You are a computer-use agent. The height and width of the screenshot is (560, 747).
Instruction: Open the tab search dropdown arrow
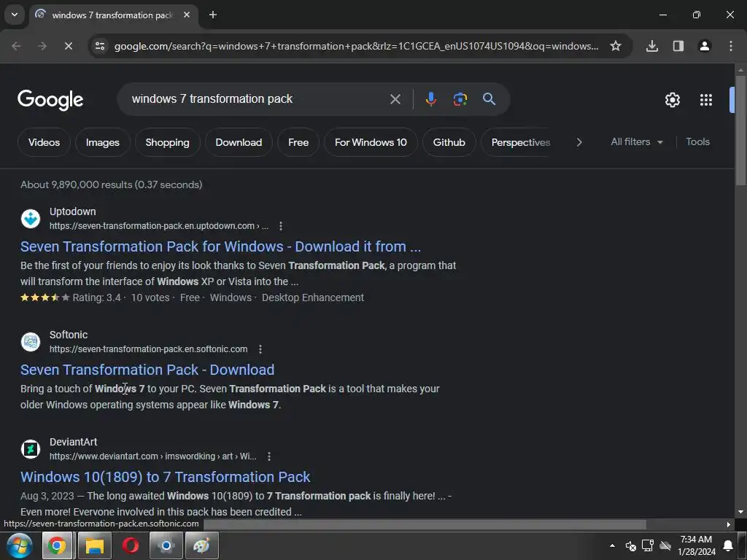(15, 15)
